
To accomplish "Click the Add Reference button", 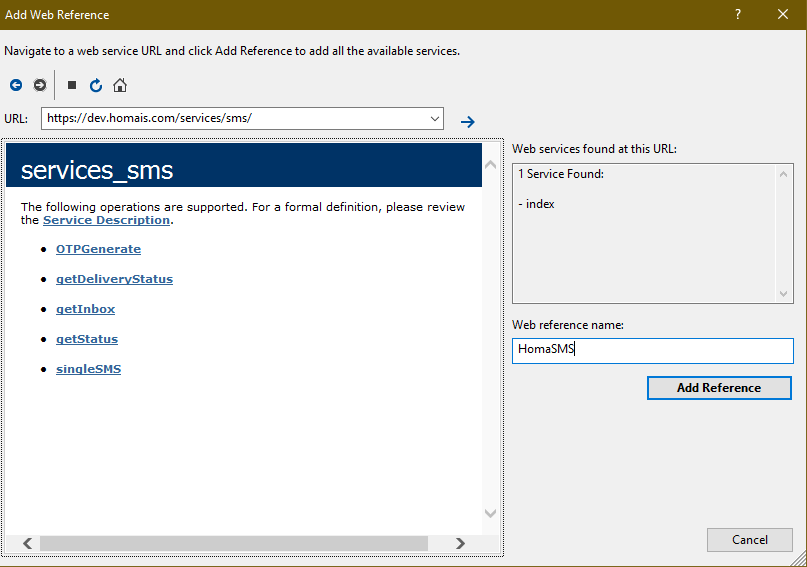I will [719, 388].
